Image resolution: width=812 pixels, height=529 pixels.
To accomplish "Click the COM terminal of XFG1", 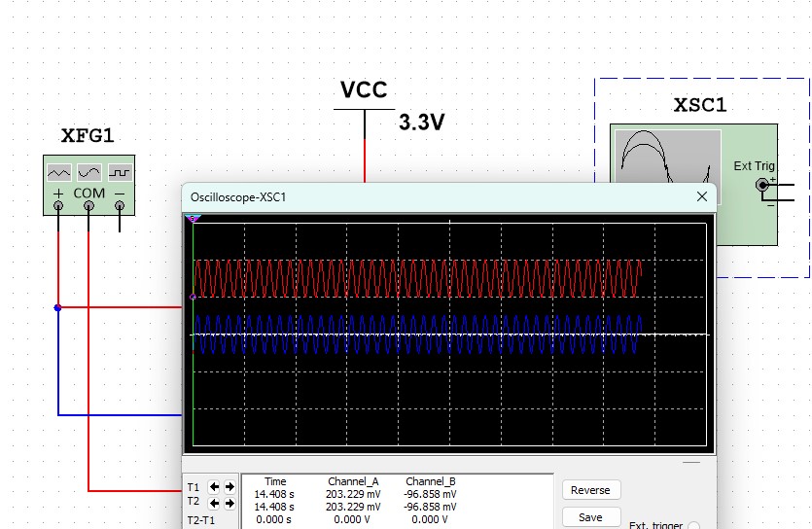I will point(89,206).
